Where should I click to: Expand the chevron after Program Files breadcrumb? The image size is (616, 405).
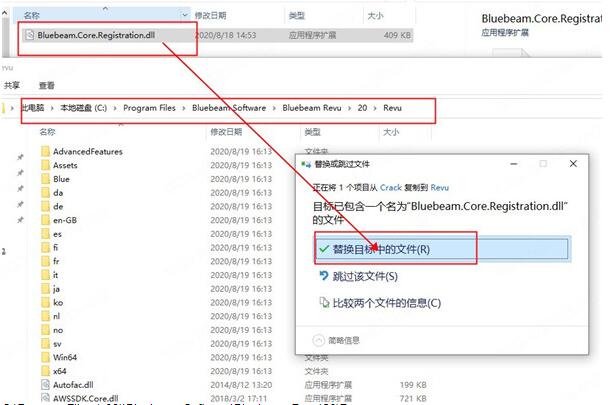183,108
